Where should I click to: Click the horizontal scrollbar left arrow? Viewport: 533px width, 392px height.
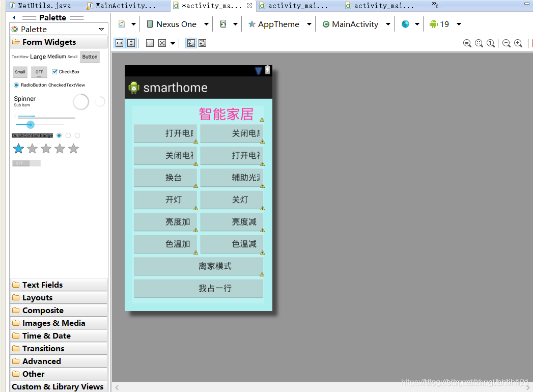pyautogui.click(x=117, y=387)
